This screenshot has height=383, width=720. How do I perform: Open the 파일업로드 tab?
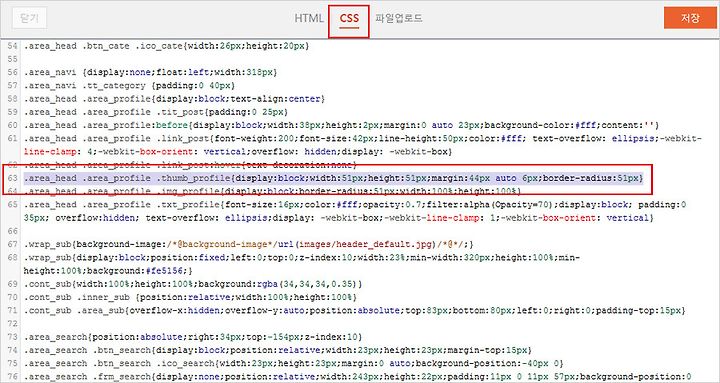(399, 18)
